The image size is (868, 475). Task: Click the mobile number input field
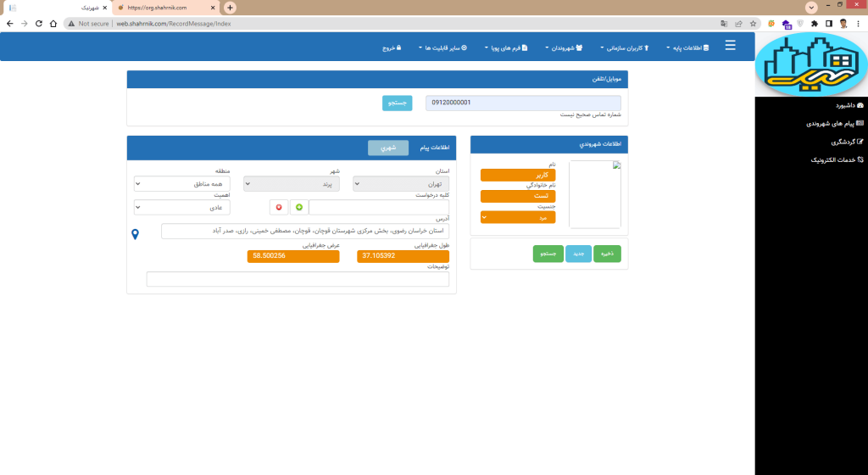[523, 103]
